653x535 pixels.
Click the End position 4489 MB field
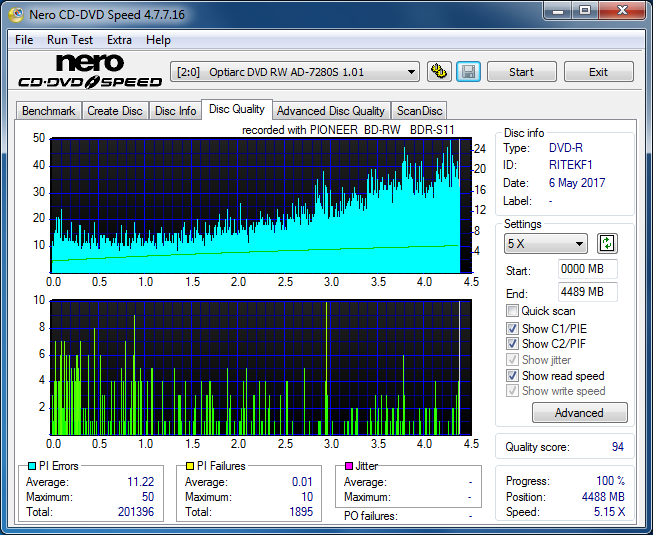click(587, 292)
